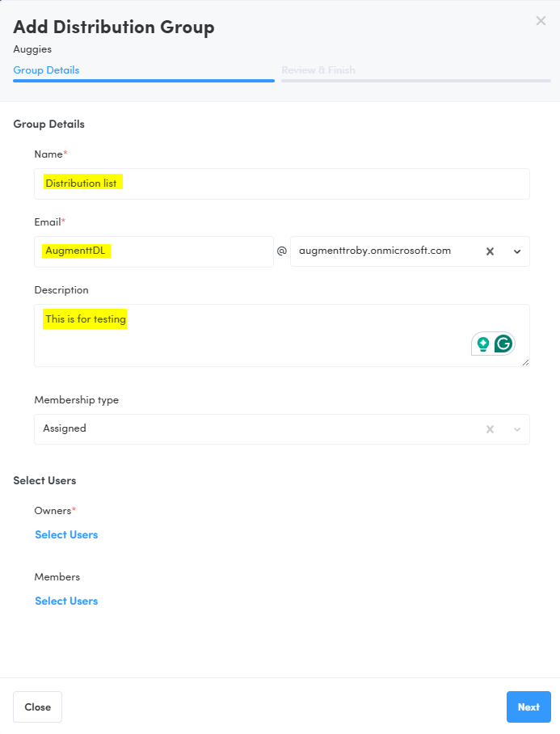Clear the Membership type selection X

(x=490, y=429)
